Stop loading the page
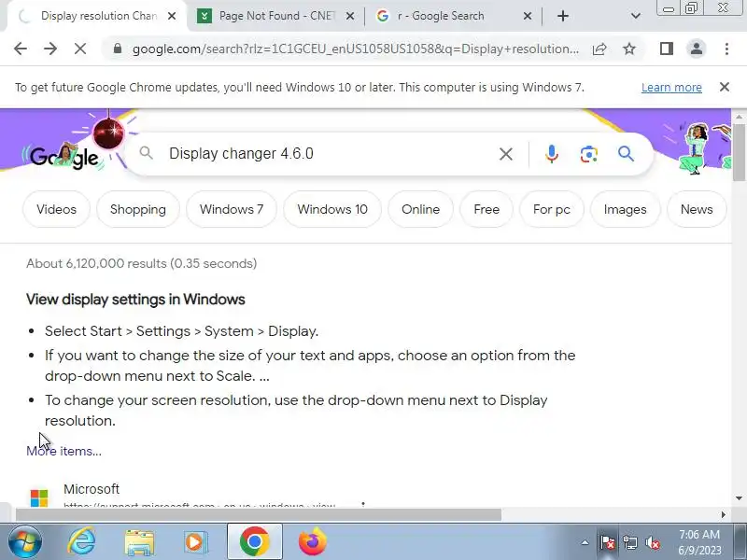The image size is (747, 560). coord(80,49)
